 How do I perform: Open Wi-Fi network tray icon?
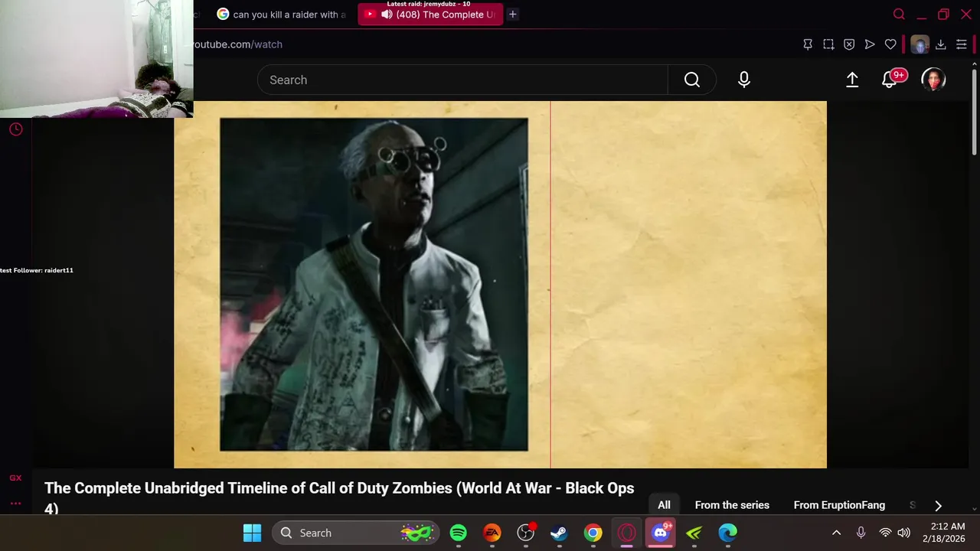coord(885,533)
